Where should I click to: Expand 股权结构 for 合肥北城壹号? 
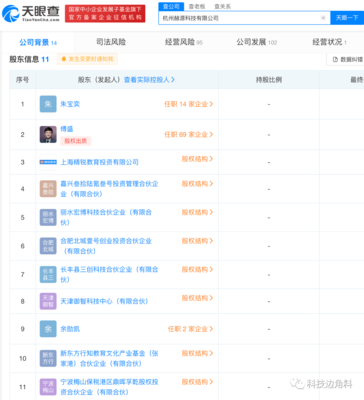(x=197, y=241)
